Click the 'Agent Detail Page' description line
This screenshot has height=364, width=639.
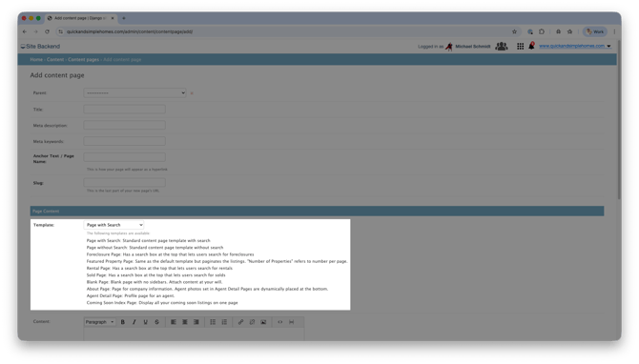131,296
